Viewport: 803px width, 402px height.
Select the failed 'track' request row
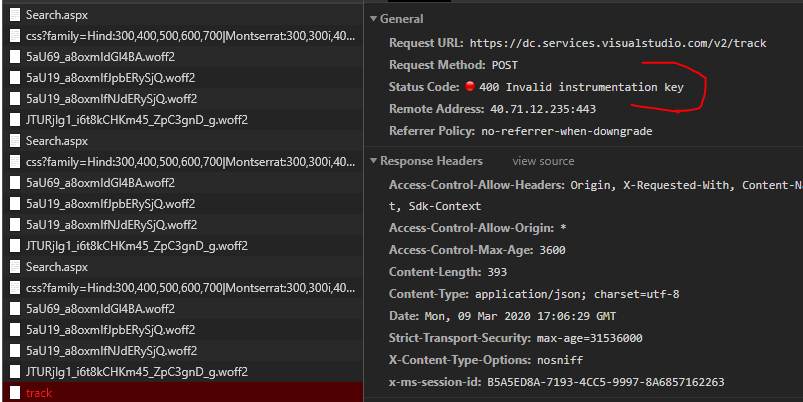click(x=183, y=393)
